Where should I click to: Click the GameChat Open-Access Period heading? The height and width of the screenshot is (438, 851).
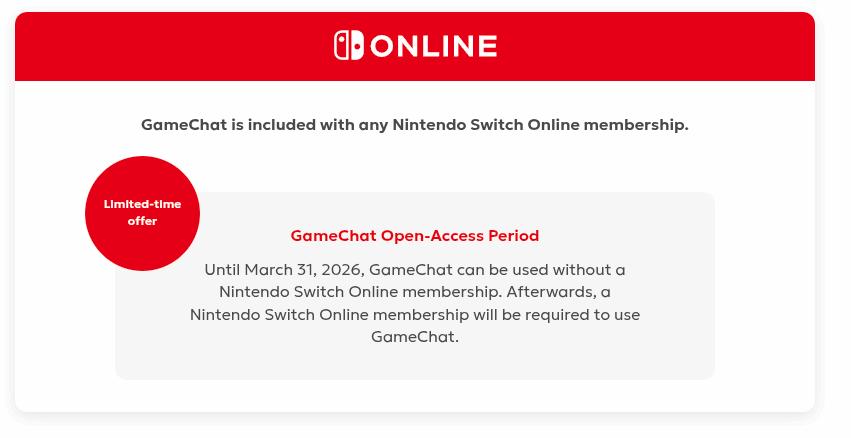click(x=414, y=236)
